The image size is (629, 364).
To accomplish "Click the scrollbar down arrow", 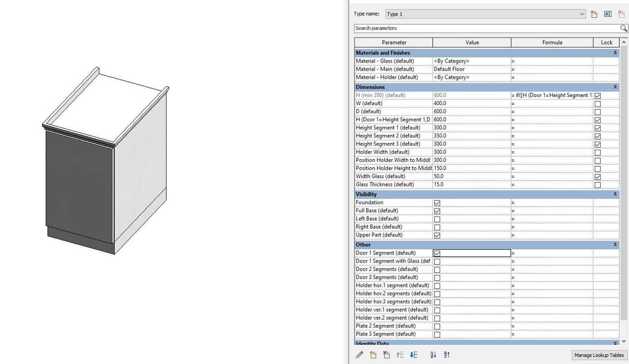I will tap(624, 341).
